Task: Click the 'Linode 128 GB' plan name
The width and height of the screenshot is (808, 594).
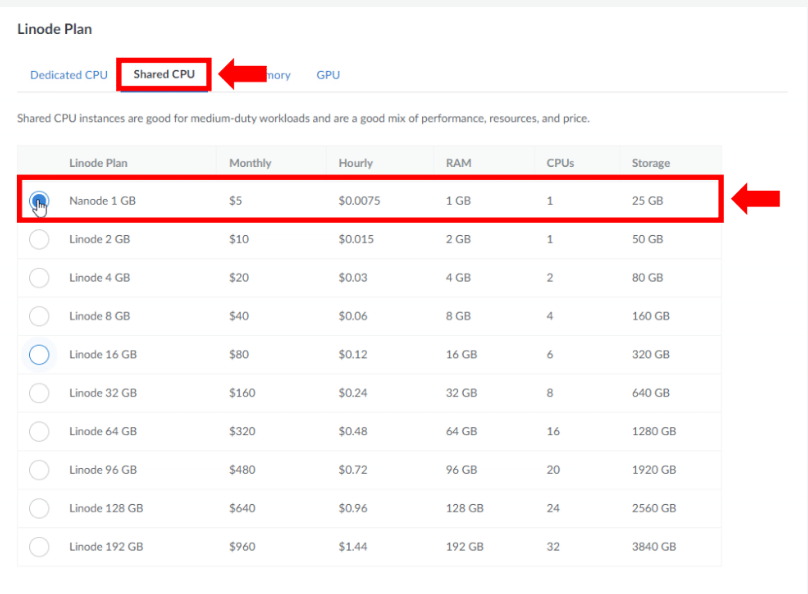Action: point(106,508)
